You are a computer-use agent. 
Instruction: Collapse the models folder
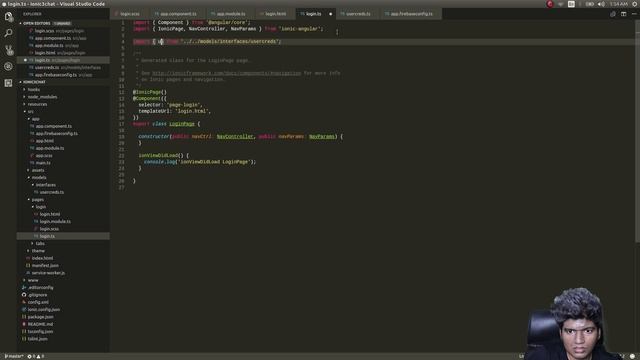(39, 178)
